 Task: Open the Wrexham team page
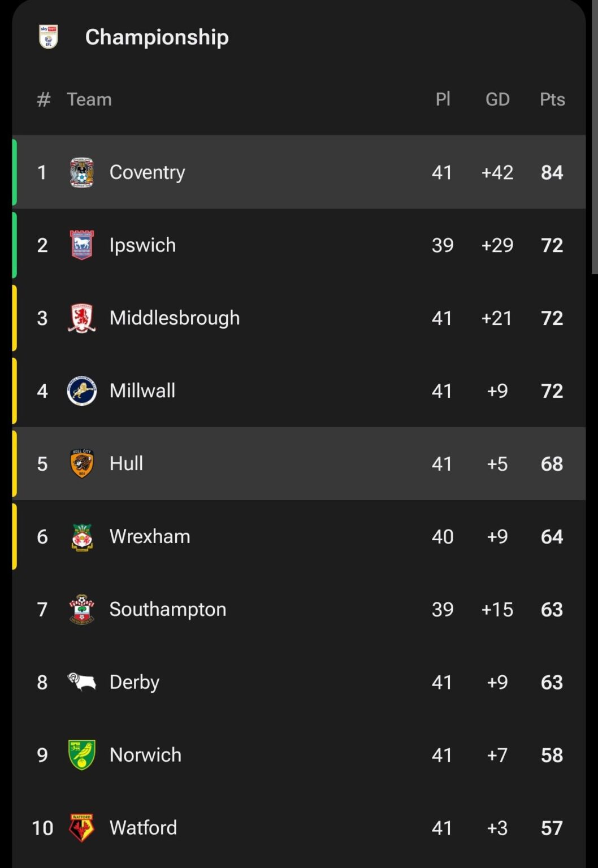tap(149, 536)
